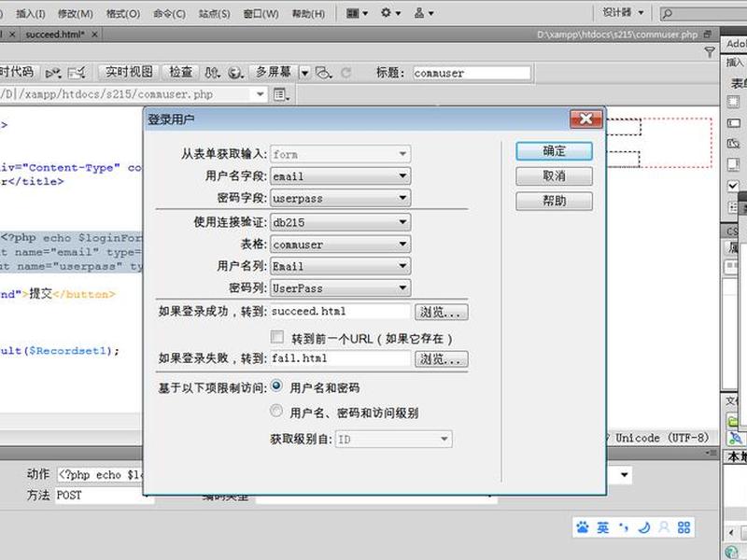Screen dimensions: 747x560
Task: Browse for the login success page
Action: tap(441, 312)
